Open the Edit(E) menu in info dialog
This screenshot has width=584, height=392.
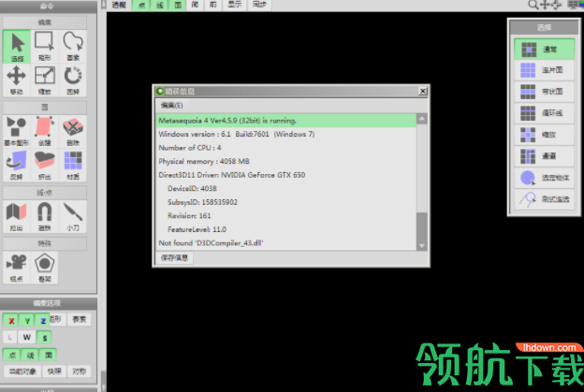pos(171,106)
